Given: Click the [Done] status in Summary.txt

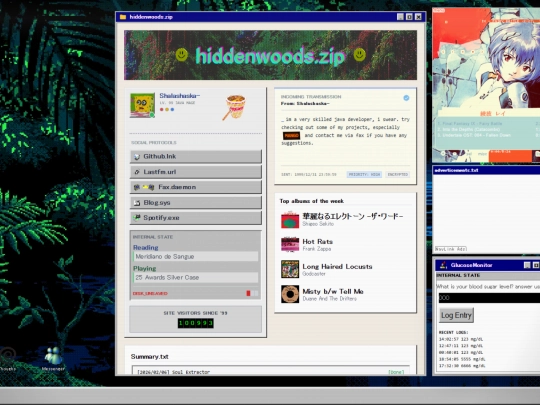Looking at the screenshot, I should 396,372.
